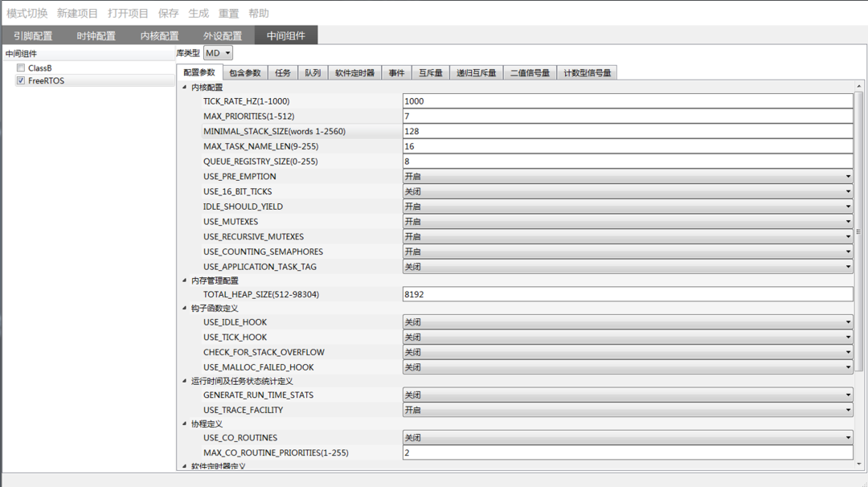Click 保存 in the menu bar
Image resolution: width=868 pixels, height=487 pixels.
click(x=168, y=14)
